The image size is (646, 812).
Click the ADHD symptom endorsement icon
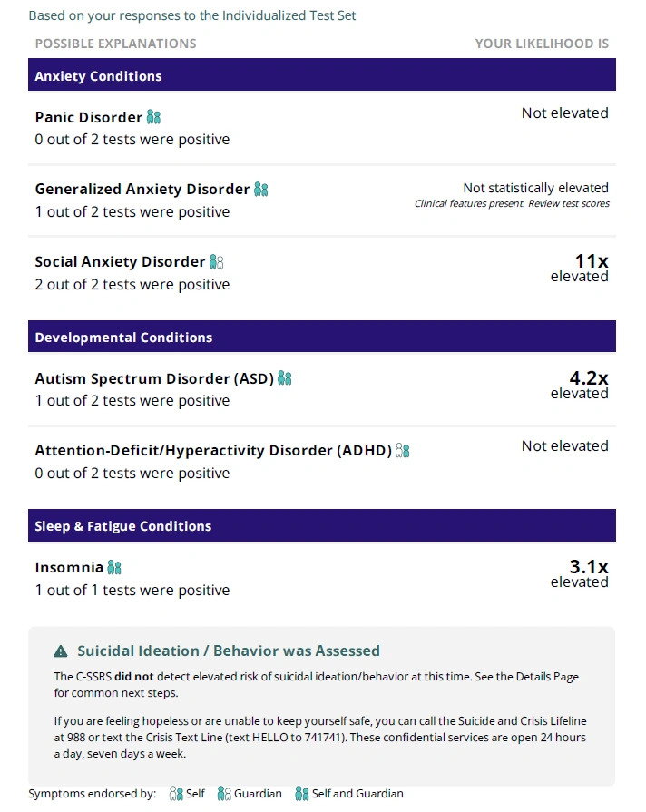[403, 451]
